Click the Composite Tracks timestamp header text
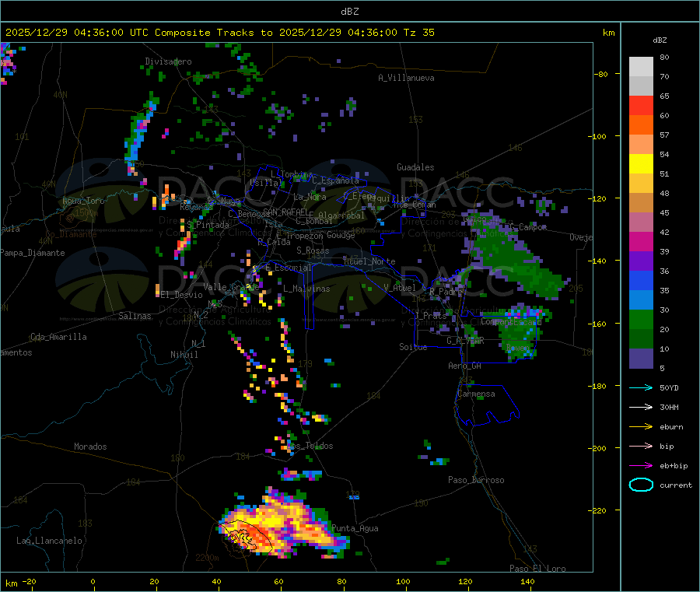700x592 pixels. point(220,33)
